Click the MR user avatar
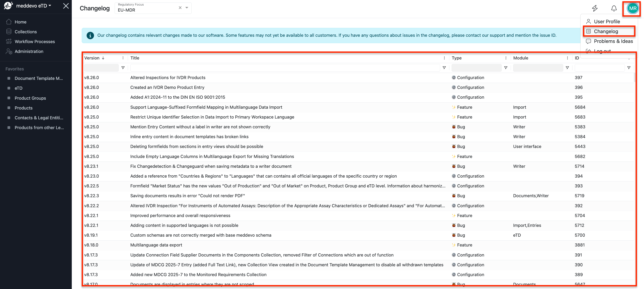 [632, 8]
